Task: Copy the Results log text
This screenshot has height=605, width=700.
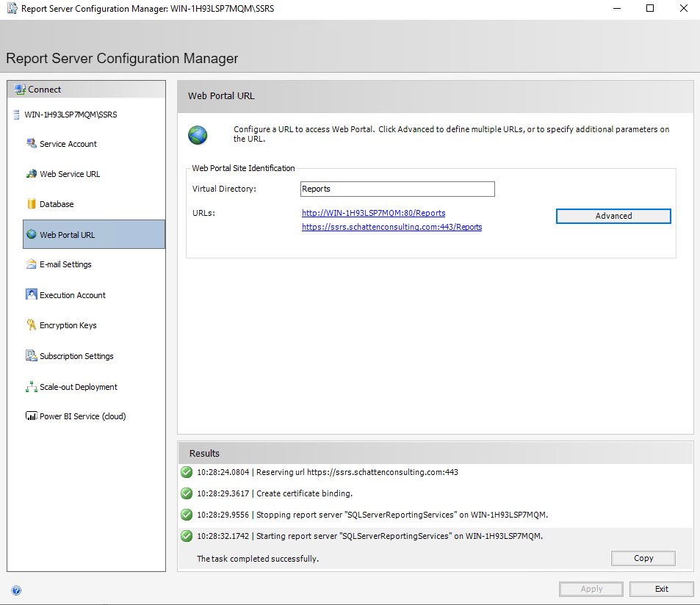Action: pyautogui.click(x=643, y=558)
